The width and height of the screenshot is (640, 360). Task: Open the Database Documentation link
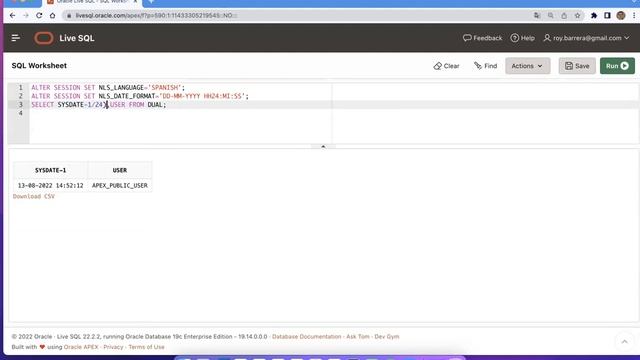tap(307, 337)
